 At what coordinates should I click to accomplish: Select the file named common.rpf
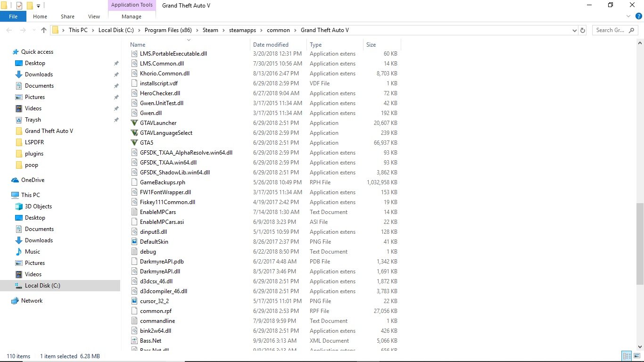[x=156, y=311]
